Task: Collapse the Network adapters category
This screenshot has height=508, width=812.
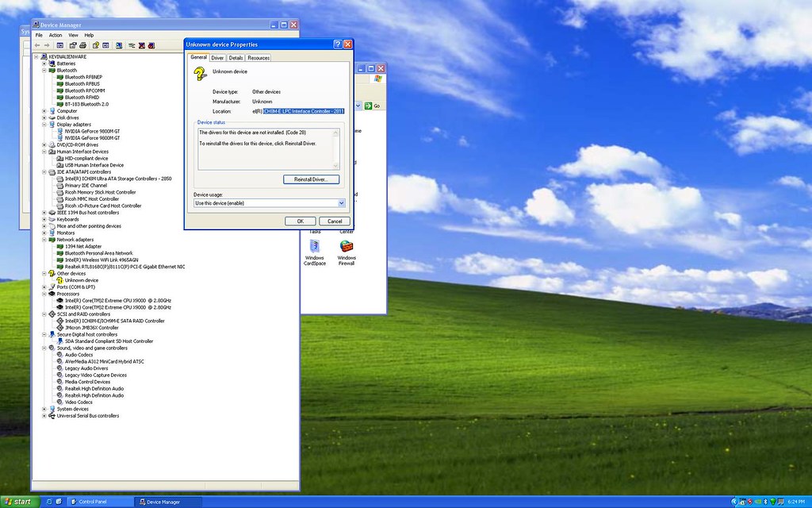Action: (44, 240)
